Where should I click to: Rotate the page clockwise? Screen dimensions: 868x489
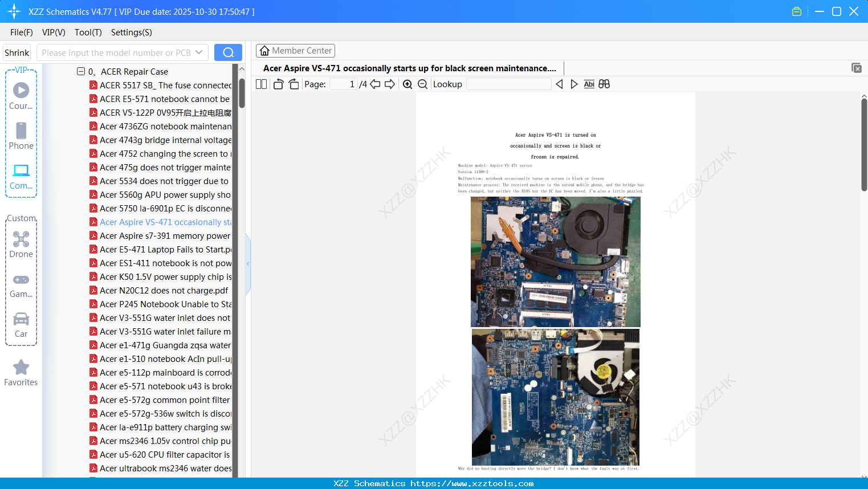point(294,84)
